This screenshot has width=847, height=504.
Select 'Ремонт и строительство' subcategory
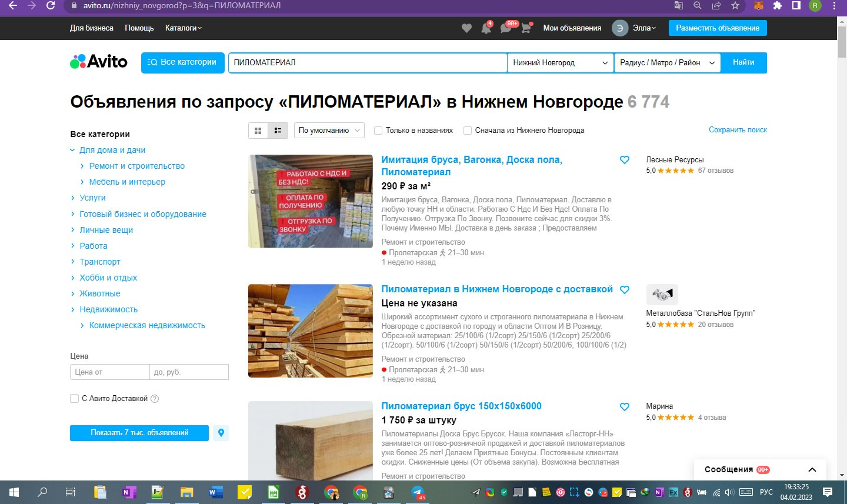[x=137, y=166]
